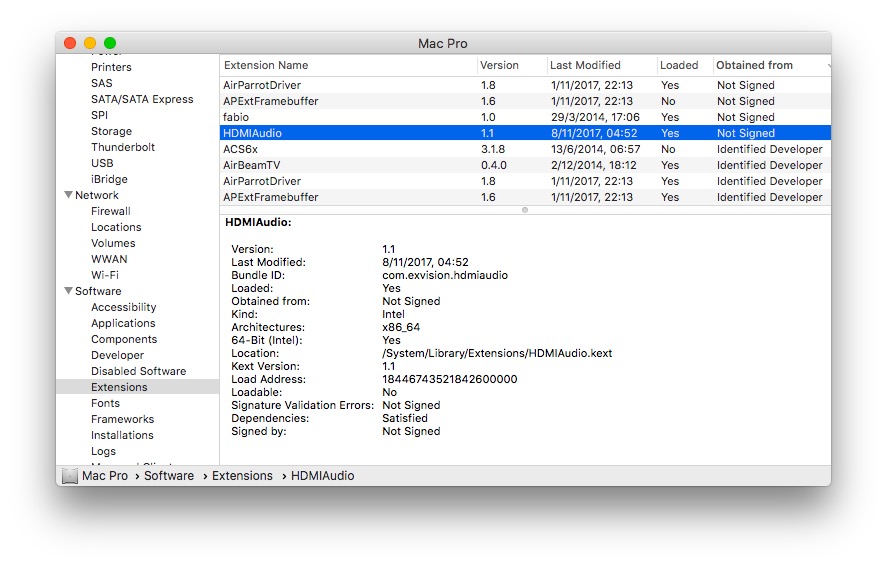Screen dimensions: 887x566
Task: Click the Satisfied dependencies value
Action: [x=404, y=418]
